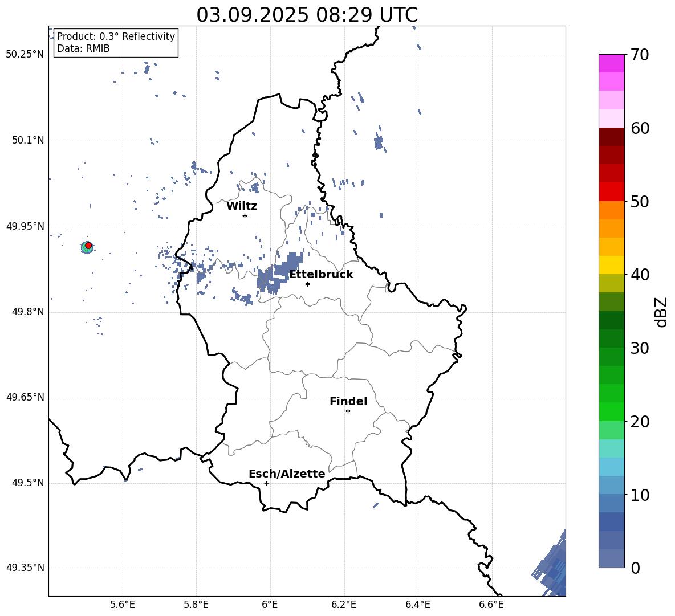The height and width of the screenshot is (616, 675).
Task: Click the colorbar tick label 10
Action: point(640,495)
